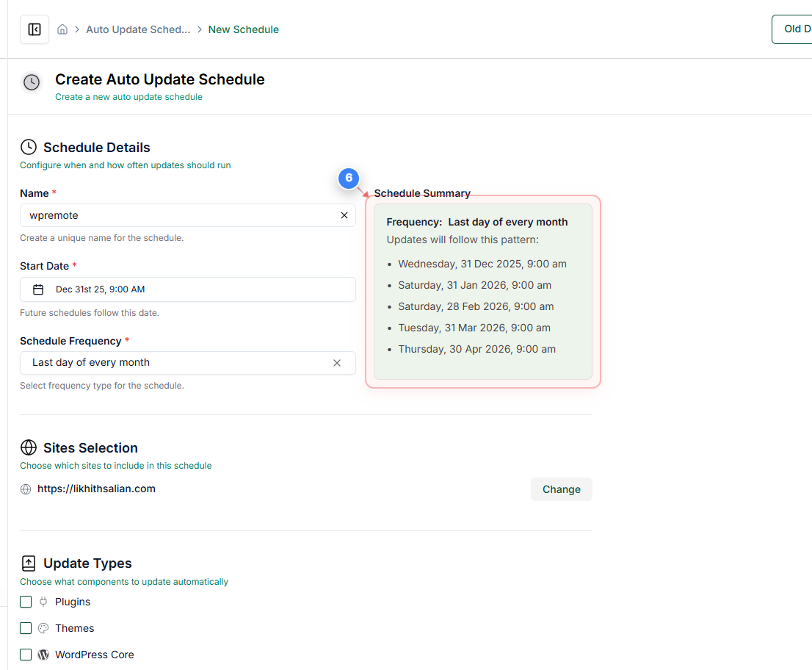The width and height of the screenshot is (812, 670).
Task: Click New Schedule breadcrumb
Action: pyautogui.click(x=244, y=29)
